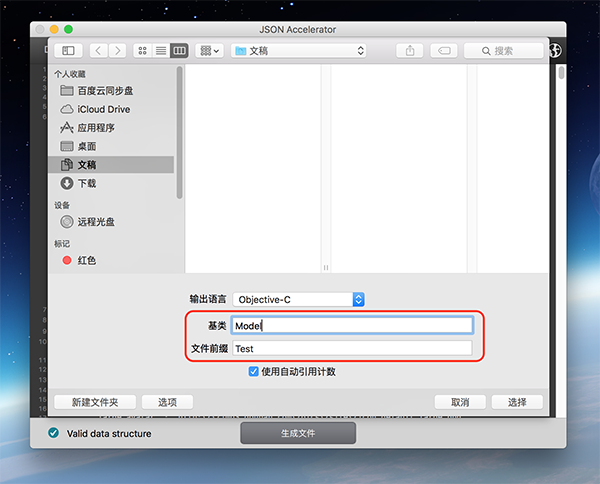
Task: Click the 基类 Model text field
Action: pyautogui.click(x=352, y=326)
